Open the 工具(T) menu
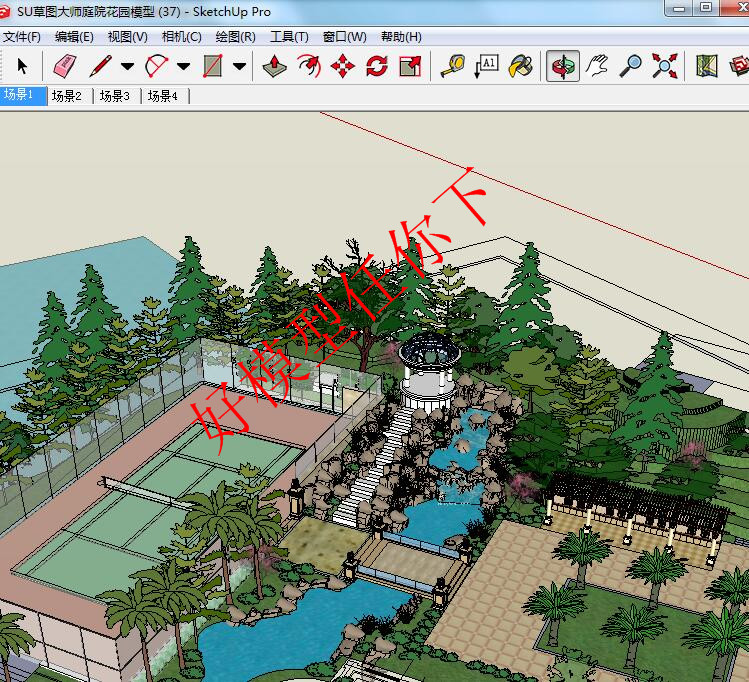The height and width of the screenshot is (682, 749). pyautogui.click(x=289, y=37)
